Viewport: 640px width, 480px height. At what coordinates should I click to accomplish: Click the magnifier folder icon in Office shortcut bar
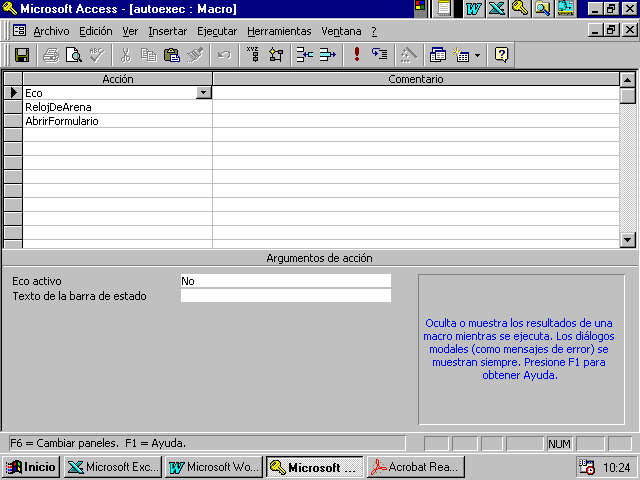pyautogui.click(x=542, y=8)
